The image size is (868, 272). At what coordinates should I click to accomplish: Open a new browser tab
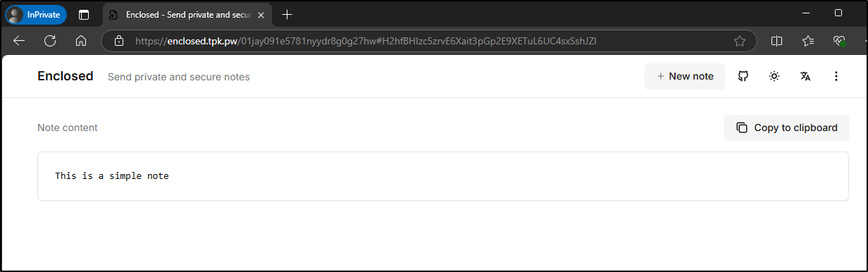pos(287,14)
